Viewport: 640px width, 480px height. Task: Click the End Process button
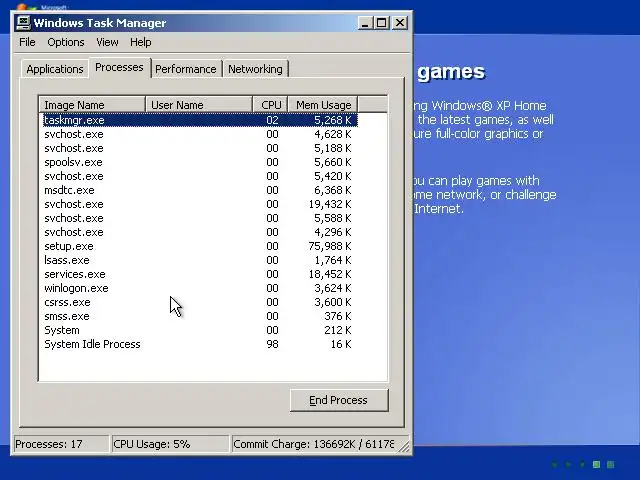[339, 400]
